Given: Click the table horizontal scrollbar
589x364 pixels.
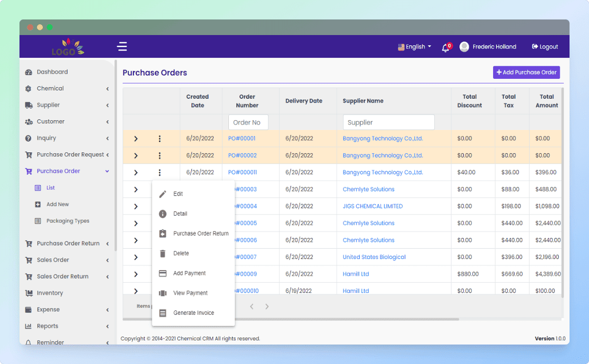Looking at the screenshot, I should [291, 320].
